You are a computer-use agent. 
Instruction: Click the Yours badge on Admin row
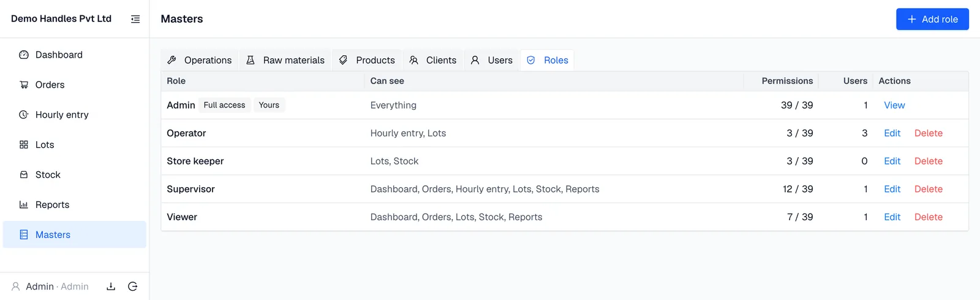click(269, 105)
